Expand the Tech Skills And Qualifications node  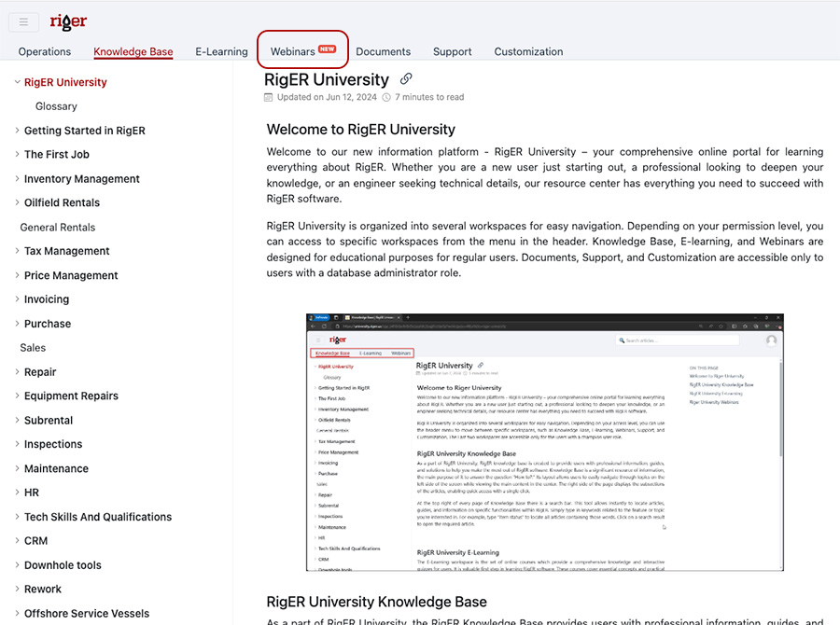pos(17,517)
